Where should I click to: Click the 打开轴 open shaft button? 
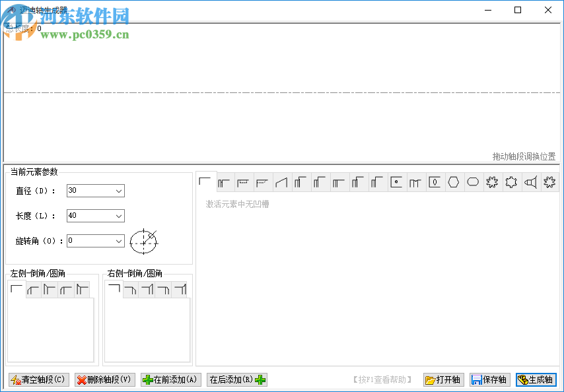point(444,379)
